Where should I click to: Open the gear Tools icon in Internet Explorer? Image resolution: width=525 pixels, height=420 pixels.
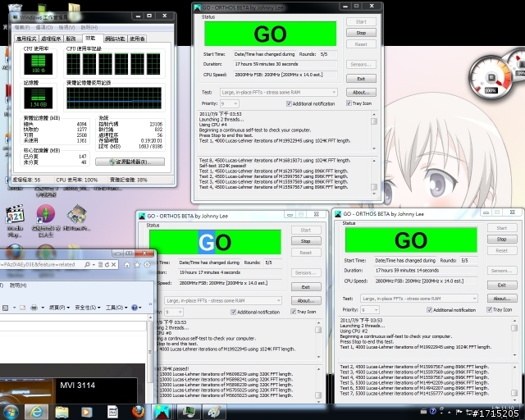(x=147, y=265)
